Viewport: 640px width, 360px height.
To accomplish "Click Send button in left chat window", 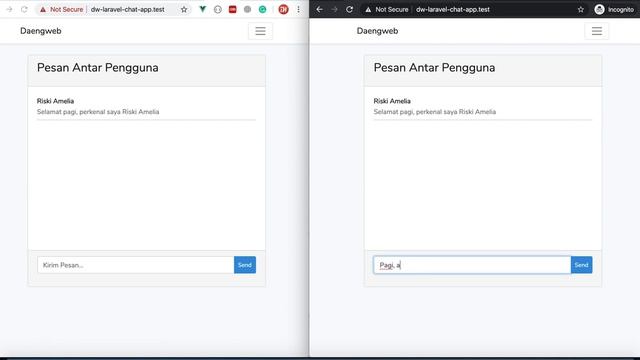I will click(245, 265).
